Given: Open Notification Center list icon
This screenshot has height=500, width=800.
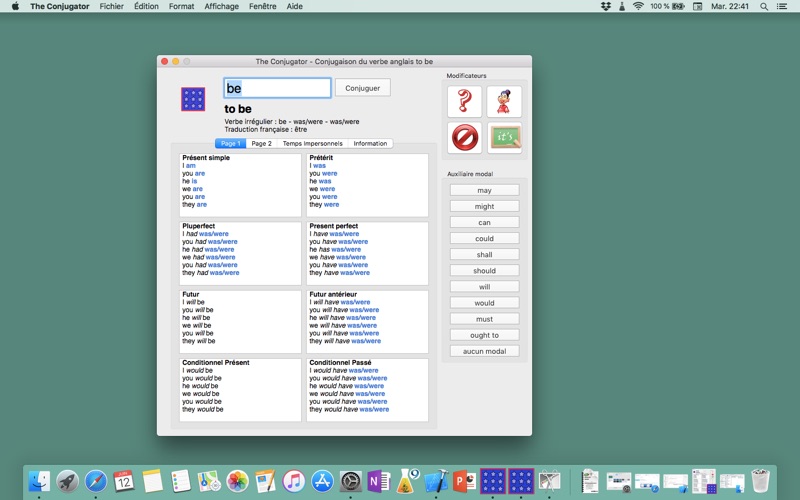Looking at the screenshot, I should coord(782,6).
